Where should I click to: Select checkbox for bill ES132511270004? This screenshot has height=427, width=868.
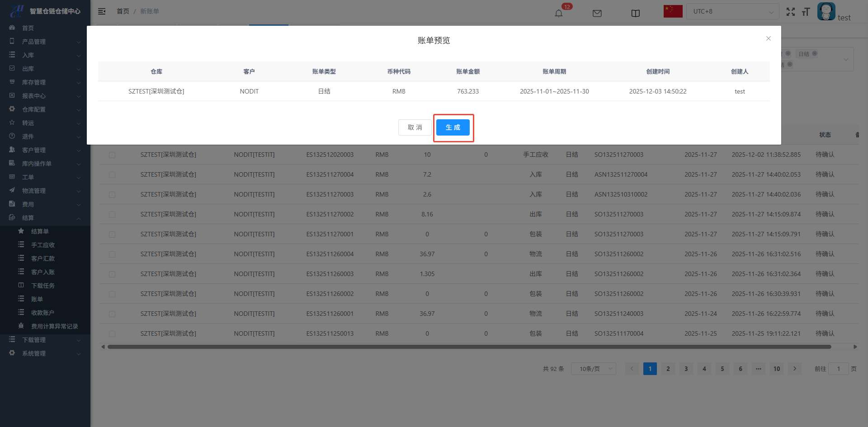(112, 175)
